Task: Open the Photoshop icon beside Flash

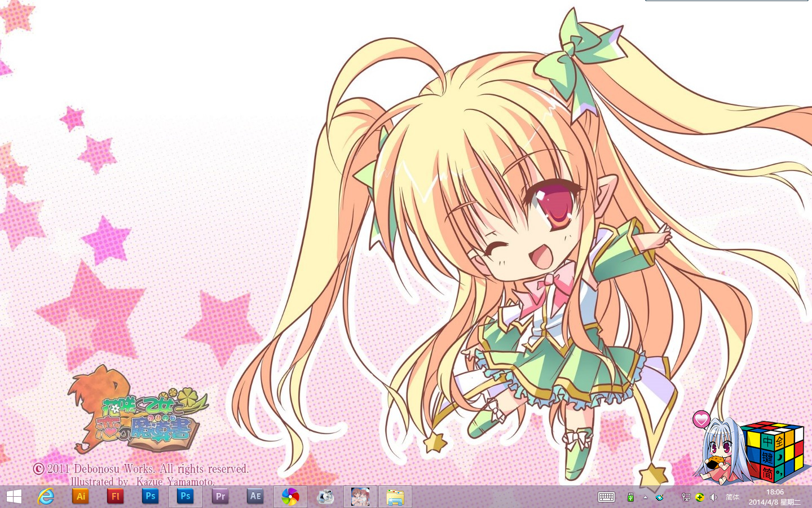Action: (151, 497)
